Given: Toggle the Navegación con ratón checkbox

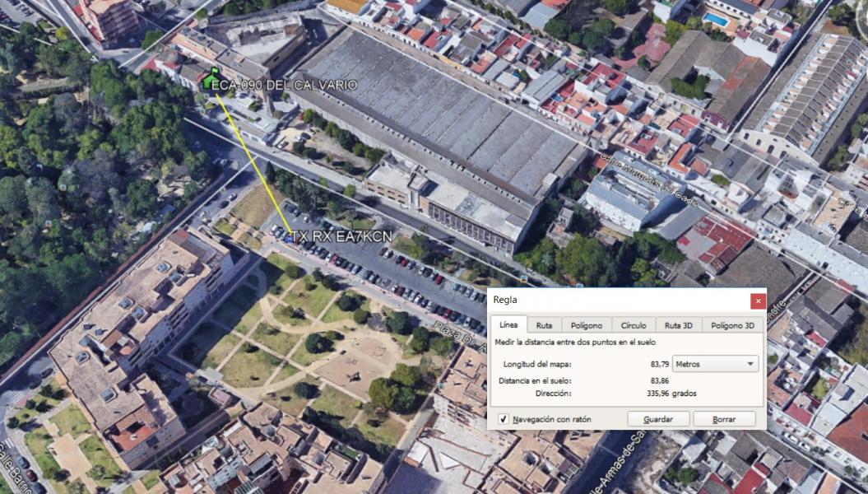Looking at the screenshot, I should (504, 419).
